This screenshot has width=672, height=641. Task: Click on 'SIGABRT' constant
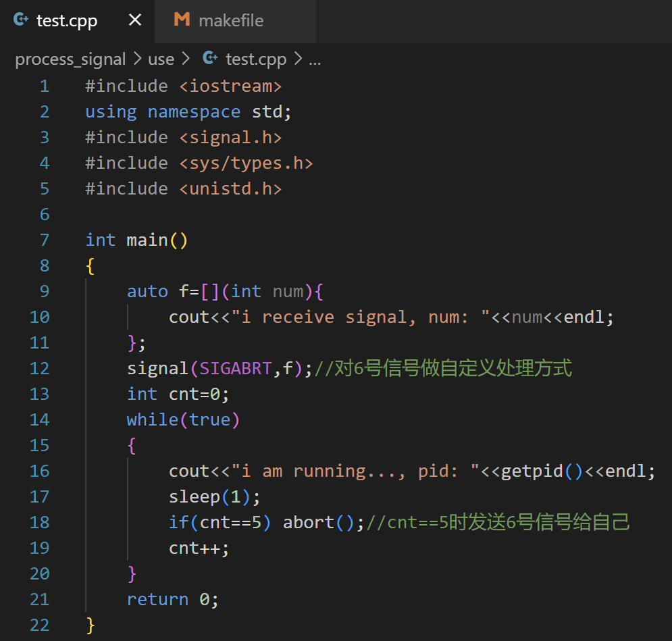pyautogui.click(x=236, y=369)
